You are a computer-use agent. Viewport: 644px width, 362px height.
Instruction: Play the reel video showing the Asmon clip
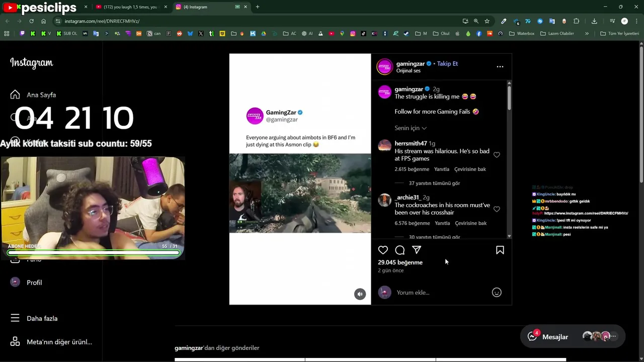pos(300,193)
